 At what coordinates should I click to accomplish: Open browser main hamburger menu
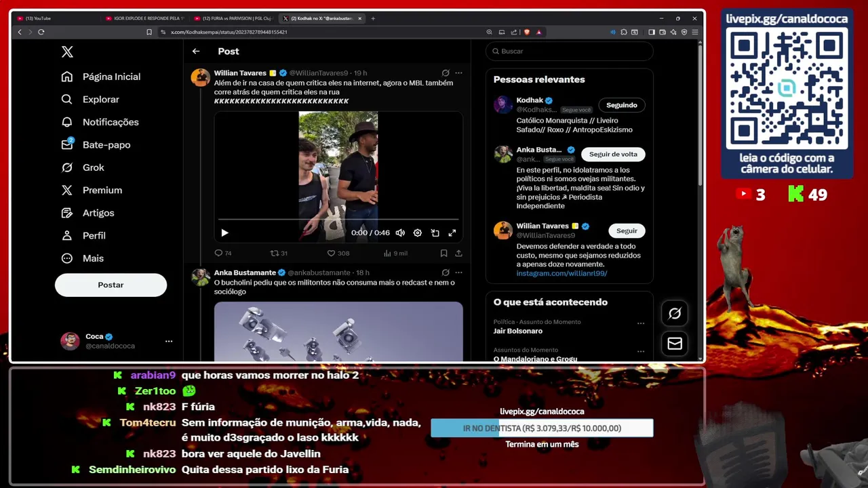pyautogui.click(x=694, y=32)
